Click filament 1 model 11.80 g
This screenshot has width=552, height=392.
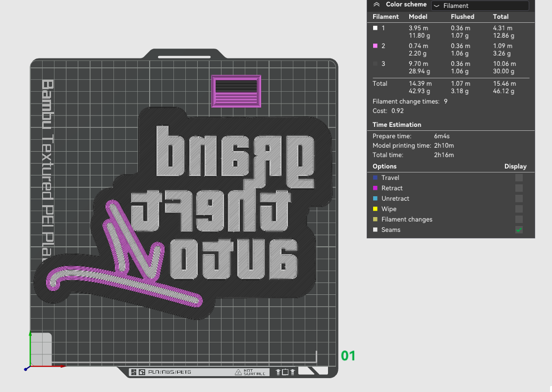[x=419, y=36]
